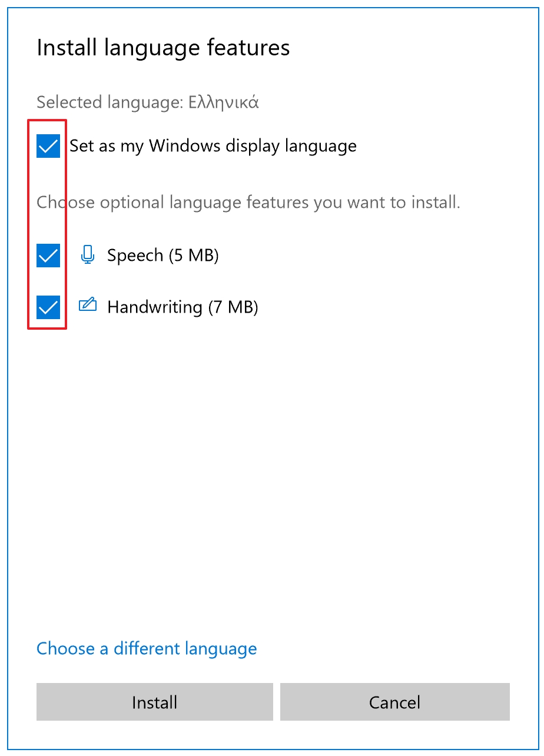Screen dimensions: 544x756
Task: Click the Selected language Ελληνικά text
Action: point(148,102)
